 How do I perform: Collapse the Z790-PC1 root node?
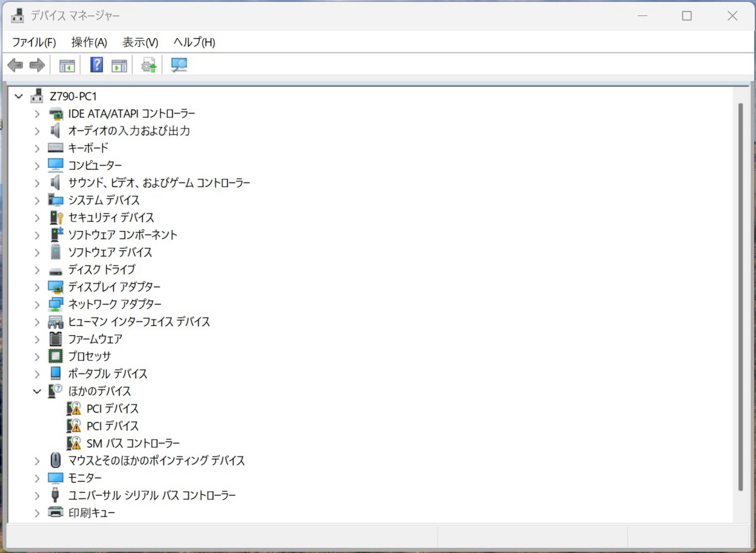pos(18,96)
